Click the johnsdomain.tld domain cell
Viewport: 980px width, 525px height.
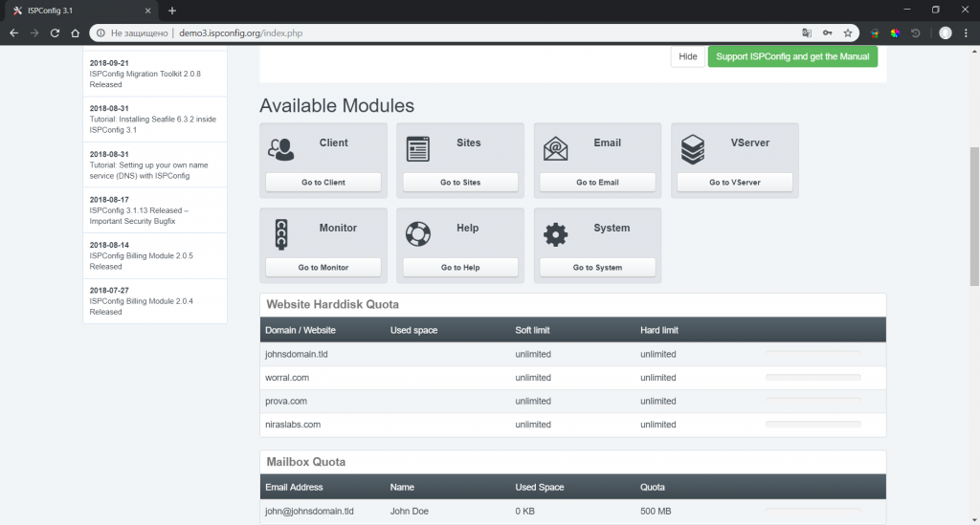point(297,354)
